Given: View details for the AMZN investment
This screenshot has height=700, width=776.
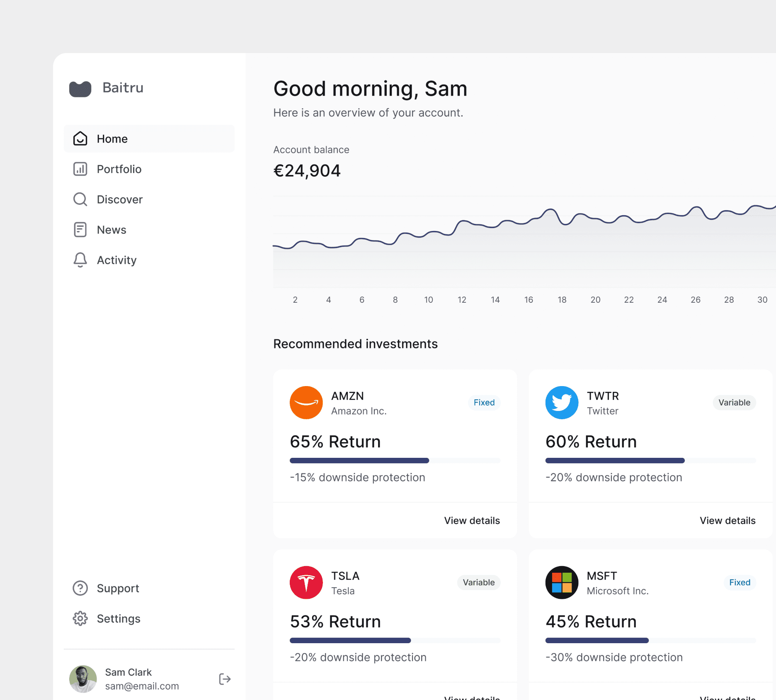Looking at the screenshot, I should (x=472, y=520).
